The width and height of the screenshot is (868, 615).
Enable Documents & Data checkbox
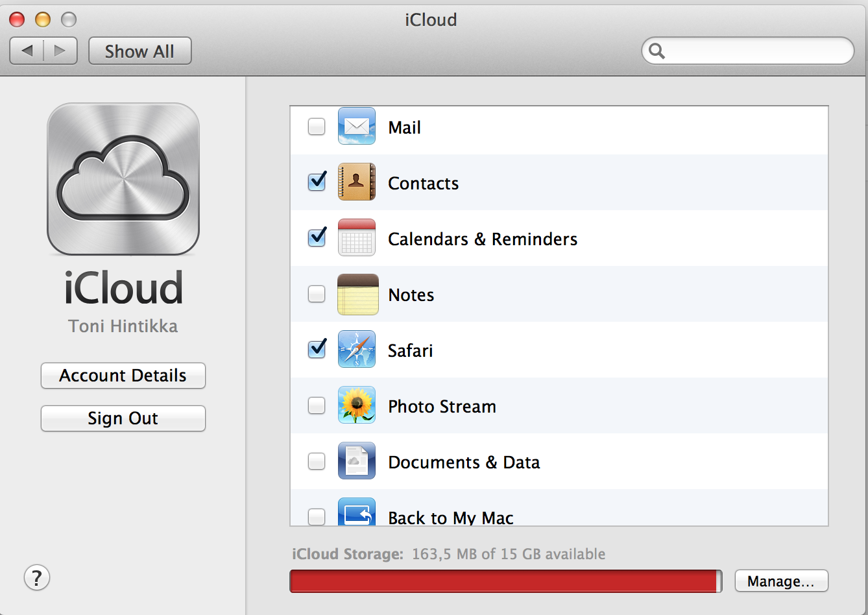(x=317, y=461)
